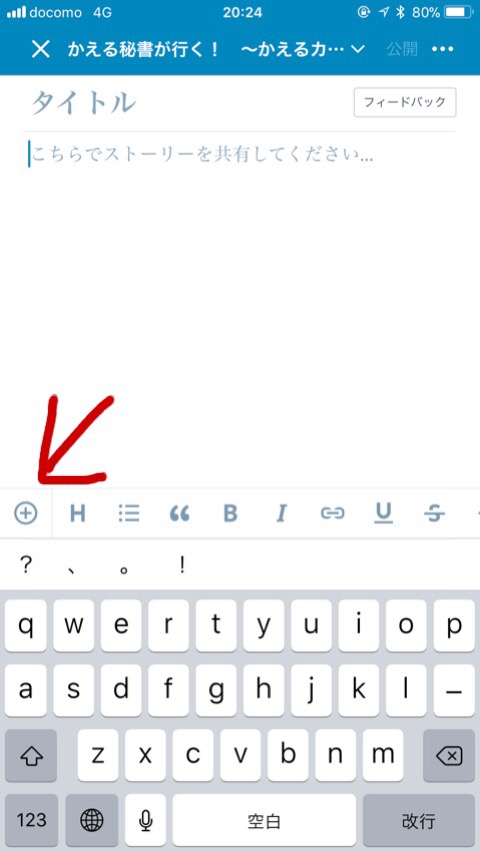Insert a bulleted list using list icon
480x852 pixels.
[x=129, y=513]
